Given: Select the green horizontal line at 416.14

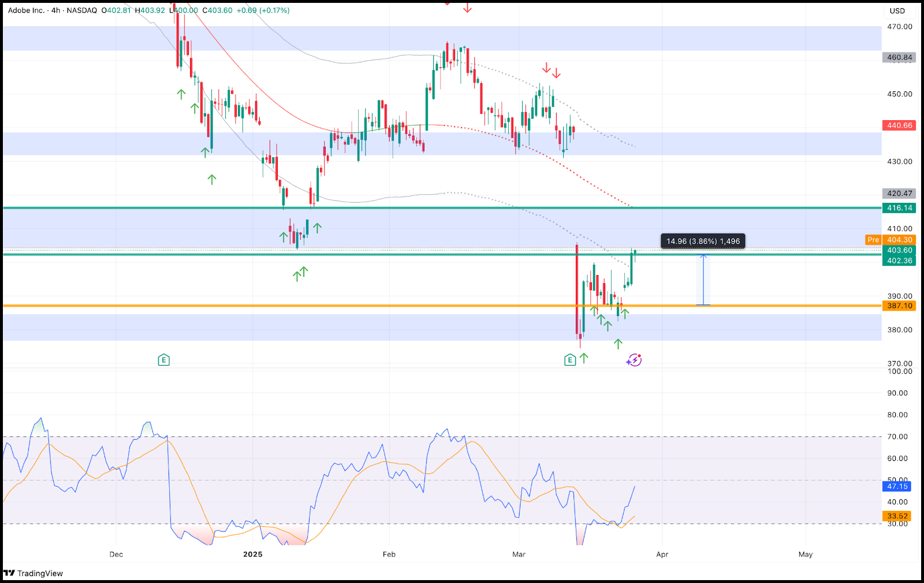Looking at the screenshot, I should (442, 208).
